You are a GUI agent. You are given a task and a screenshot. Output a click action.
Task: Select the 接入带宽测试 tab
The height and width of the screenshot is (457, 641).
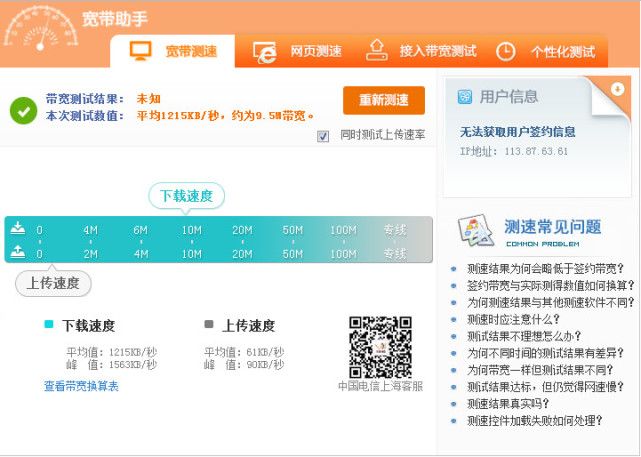pyautogui.click(x=421, y=51)
